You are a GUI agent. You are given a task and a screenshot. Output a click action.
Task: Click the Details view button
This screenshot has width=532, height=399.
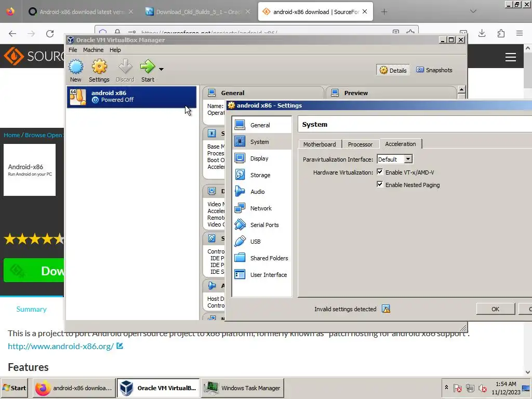pos(393,70)
